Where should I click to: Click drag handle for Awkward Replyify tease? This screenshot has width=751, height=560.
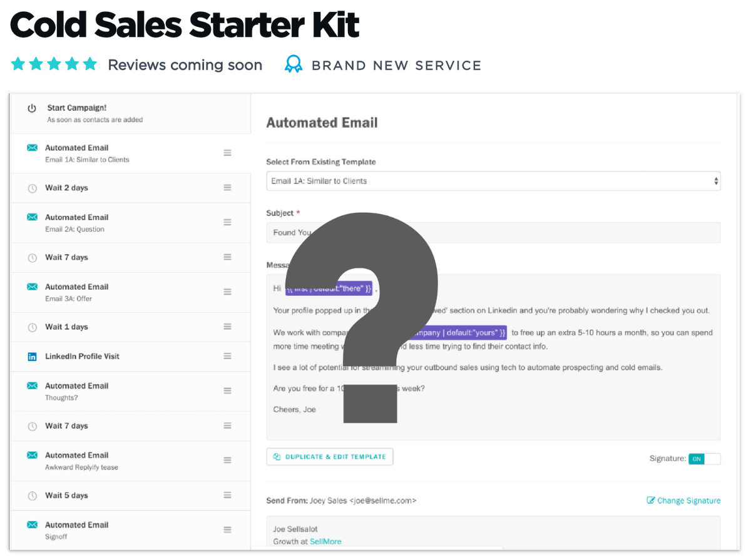227,460
